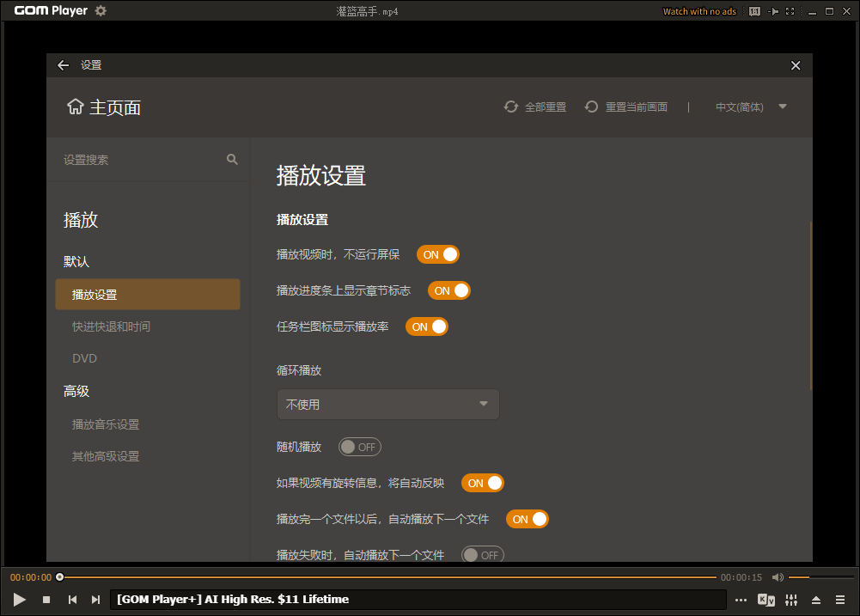Click the 全部重置 reset-all button
This screenshot has height=616, width=860.
click(534, 107)
